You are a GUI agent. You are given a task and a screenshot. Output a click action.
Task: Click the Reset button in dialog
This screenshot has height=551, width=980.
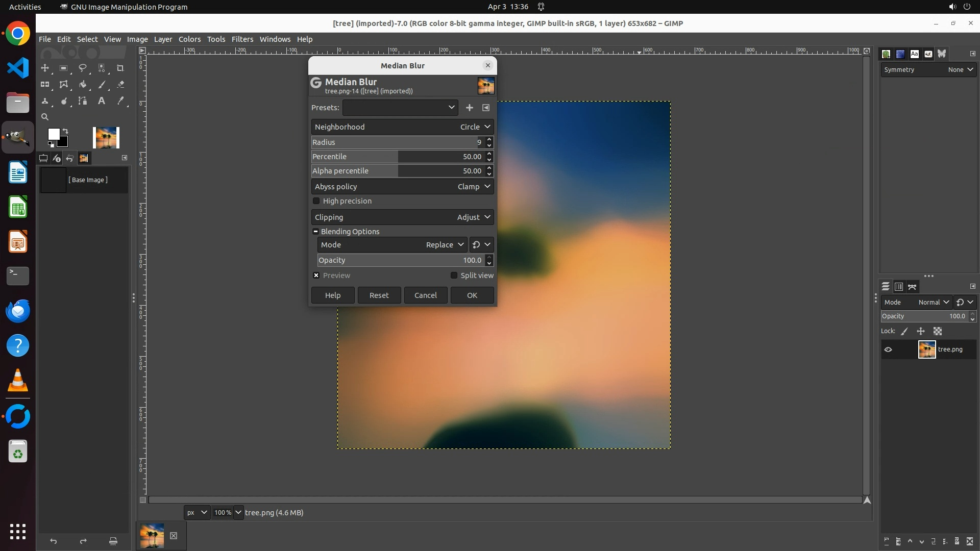379,295
